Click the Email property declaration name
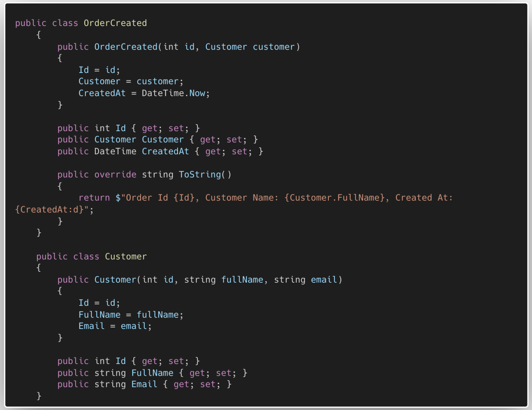This screenshot has height=410, width=532. (144, 384)
